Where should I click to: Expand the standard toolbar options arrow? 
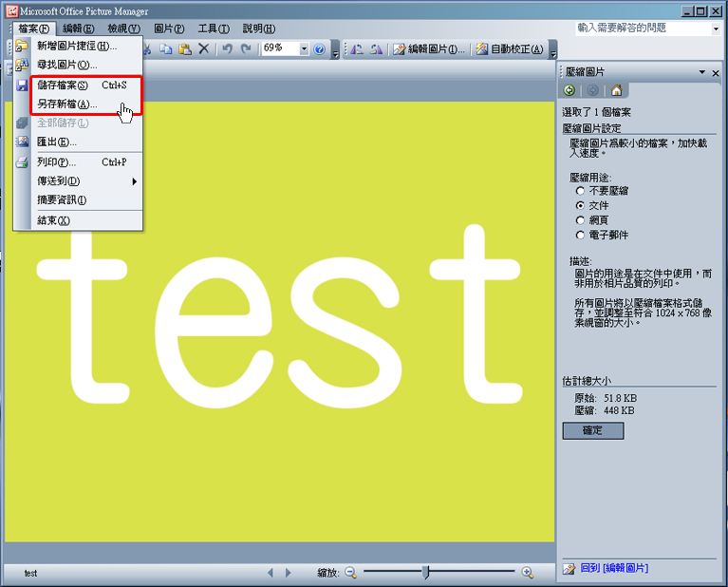point(335,49)
